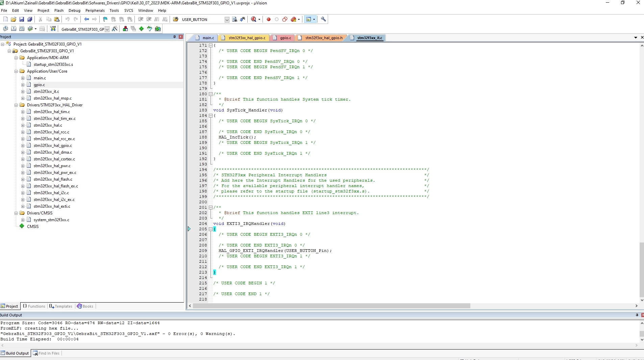This screenshot has height=360, width=644.
Task: Click the Paste icon
Action: point(57,19)
